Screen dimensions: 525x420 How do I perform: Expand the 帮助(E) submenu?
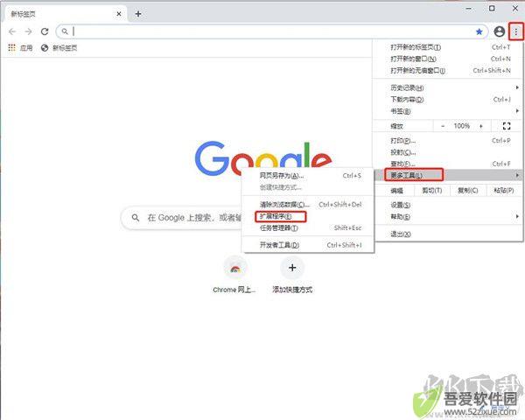448,217
